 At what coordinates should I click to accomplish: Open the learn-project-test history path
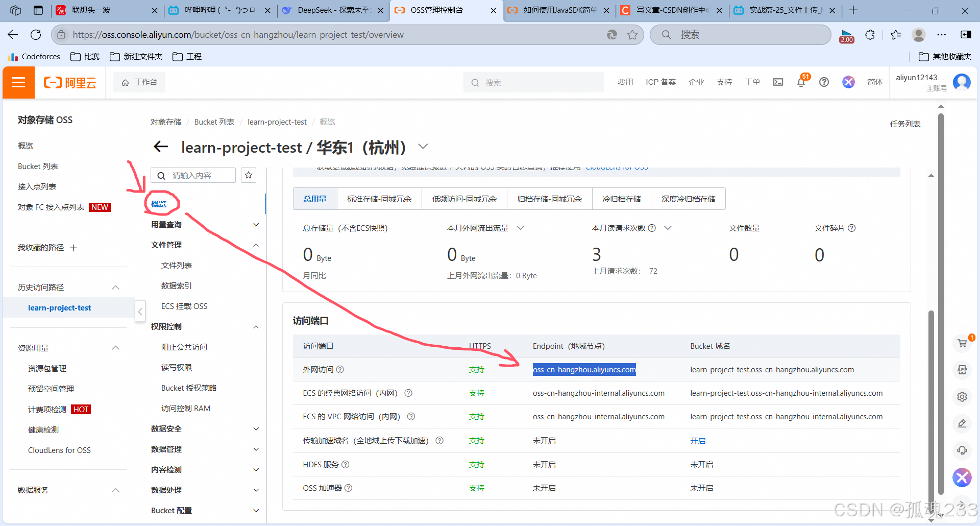60,308
